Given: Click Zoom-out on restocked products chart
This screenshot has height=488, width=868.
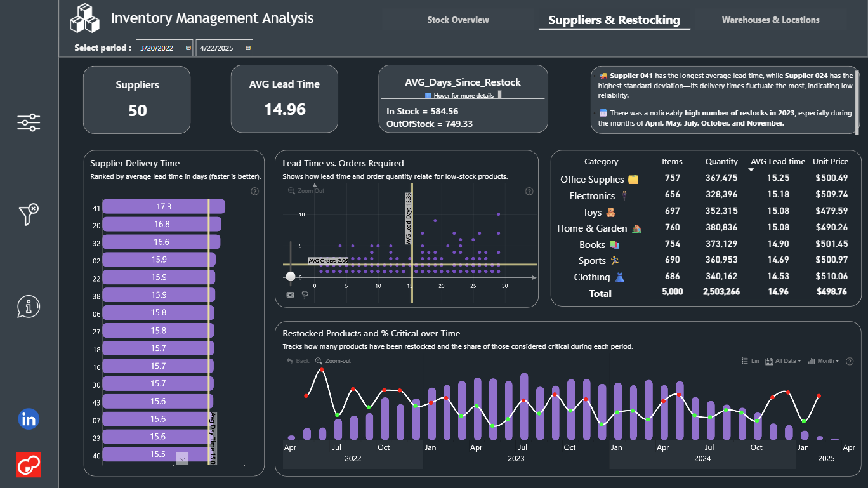Looking at the screenshot, I should pos(333,361).
